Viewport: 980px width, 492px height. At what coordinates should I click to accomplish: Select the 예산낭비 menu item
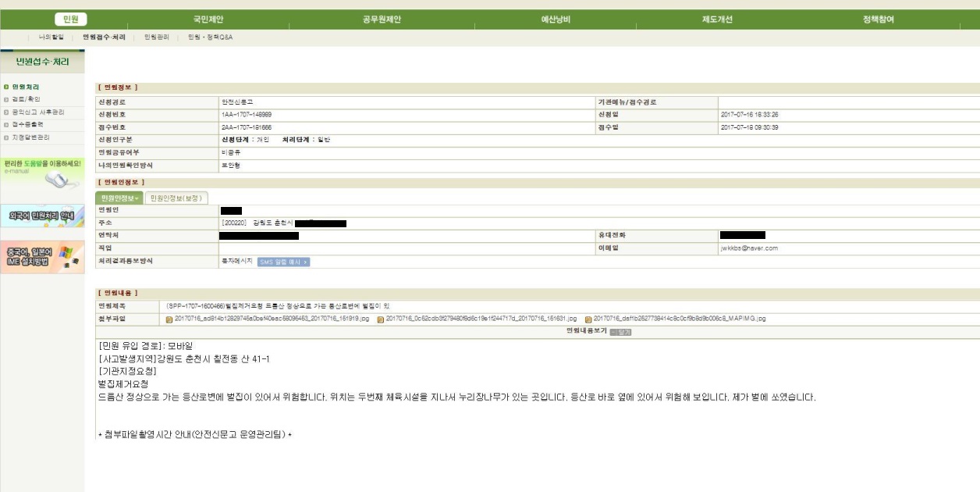(x=556, y=20)
